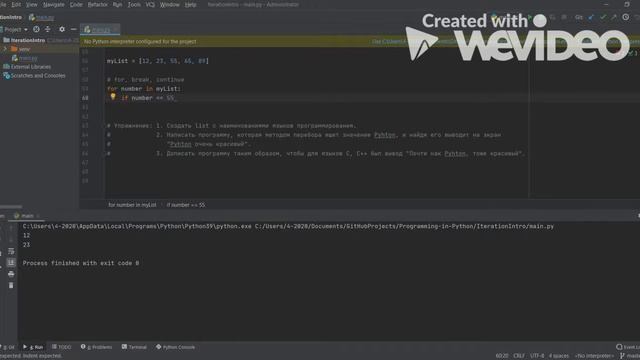
Task: Click the 'for number in myList' code line
Action: (x=144, y=89)
